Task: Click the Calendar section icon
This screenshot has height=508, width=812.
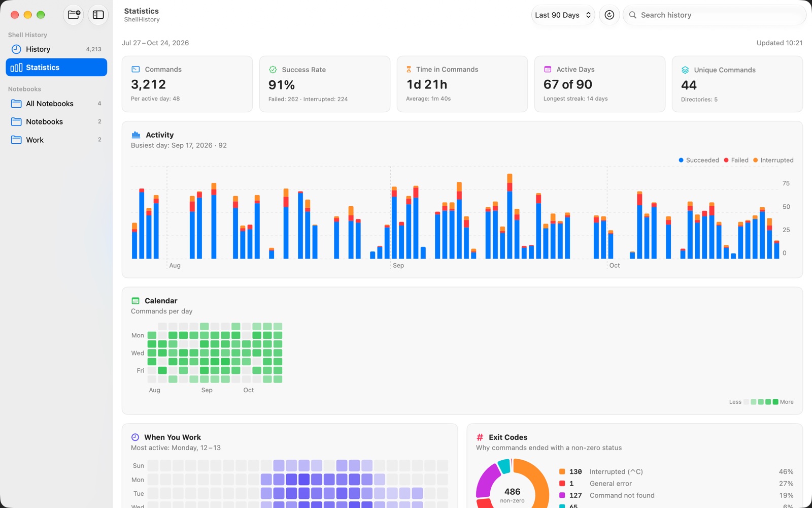Action: click(136, 301)
